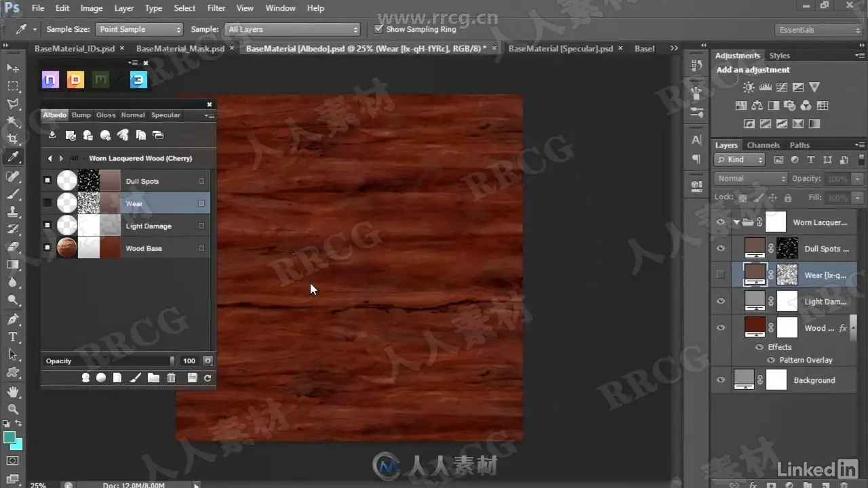Show the Wear layer in Layers panel
The width and height of the screenshot is (868, 488).
(x=721, y=275)
